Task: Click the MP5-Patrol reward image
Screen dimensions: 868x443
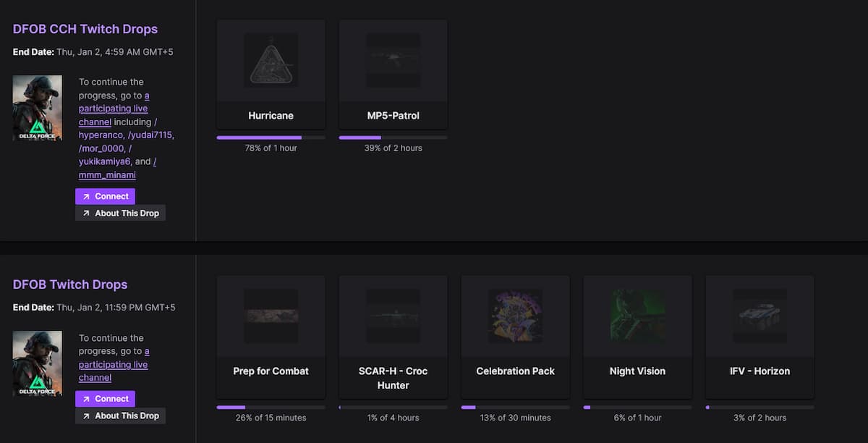Action: (393, 61)
